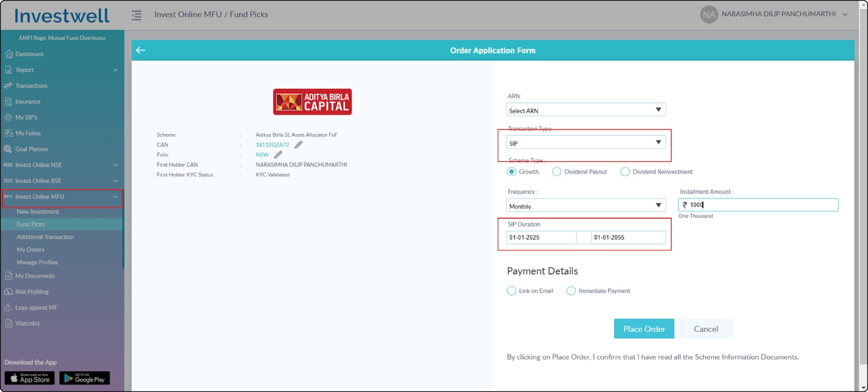Image resolution: width=868 pixels, height=392 pixels.
Task: Click the CAN link 18112QZA72
Action: point(272,145)
